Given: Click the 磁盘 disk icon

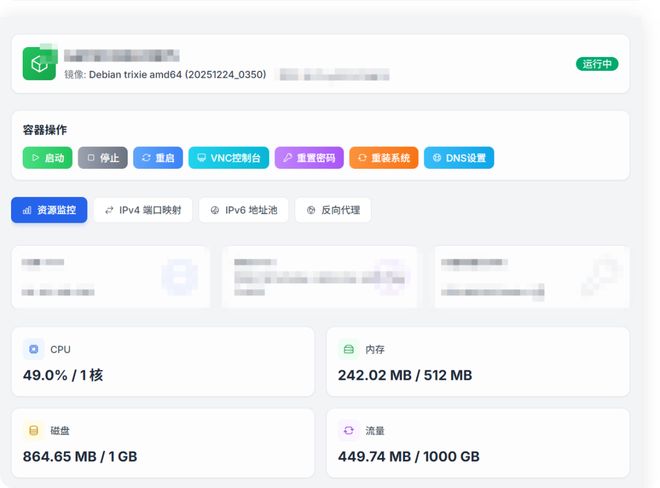Looking at the screenshot, I should (34, 430).
